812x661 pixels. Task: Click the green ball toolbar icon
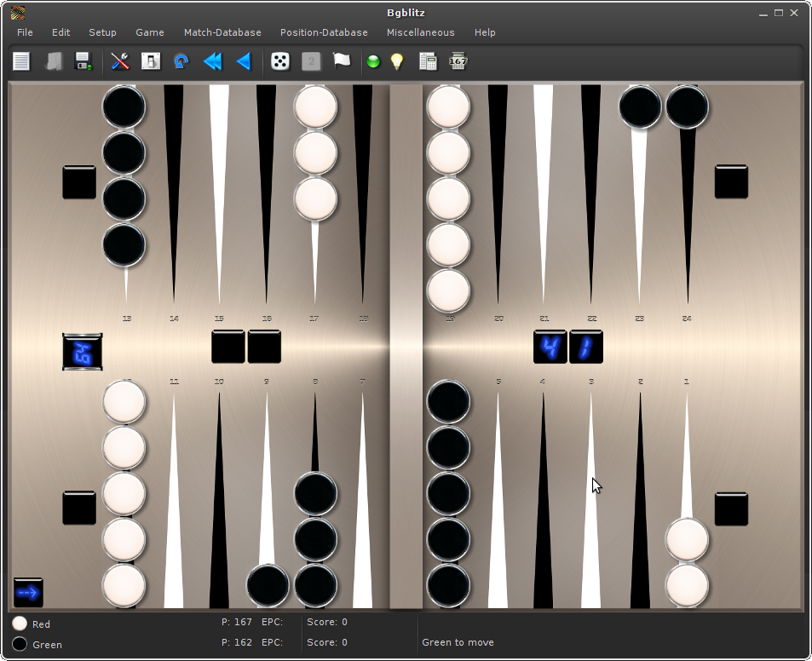(372, 61)
